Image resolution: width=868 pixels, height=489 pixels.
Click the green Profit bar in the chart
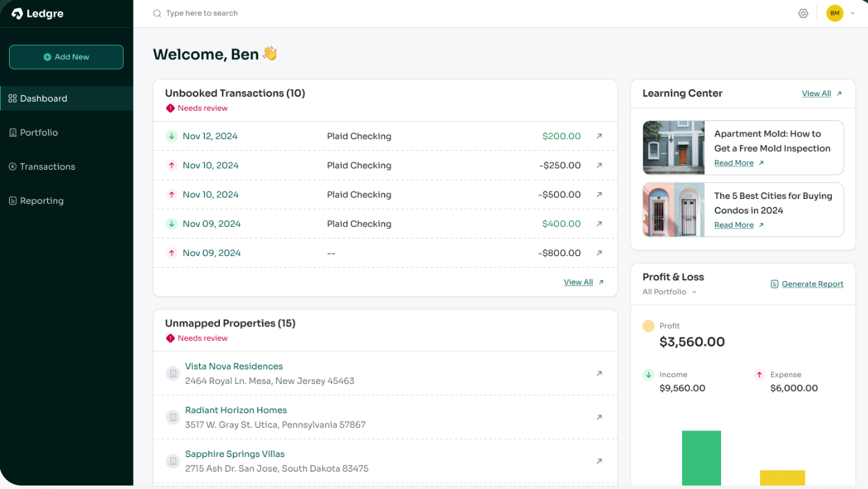(701, 459)
